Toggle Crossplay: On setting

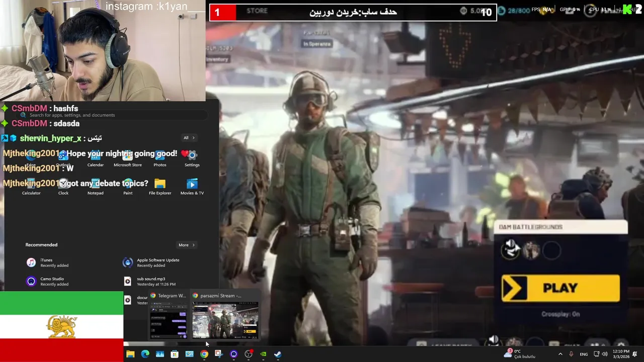(x=560, y=314)
